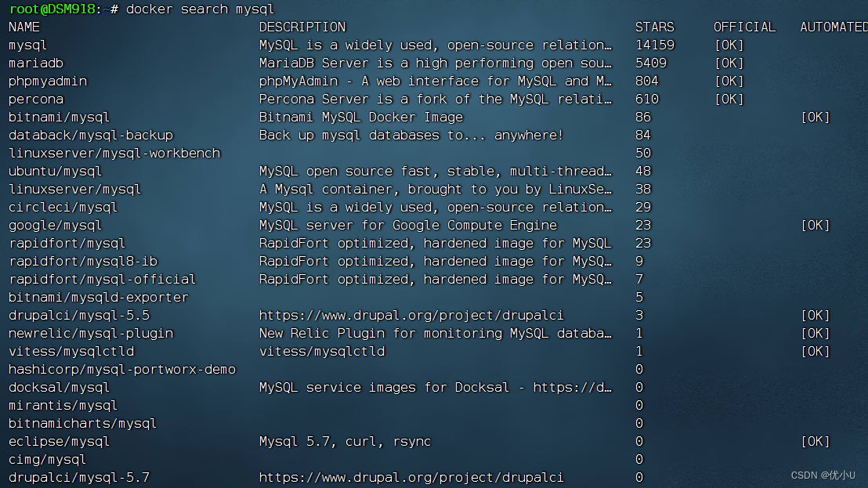This screenshot has width=868, height=488.
Task: Select the star count 38
Action: point(643,190)
